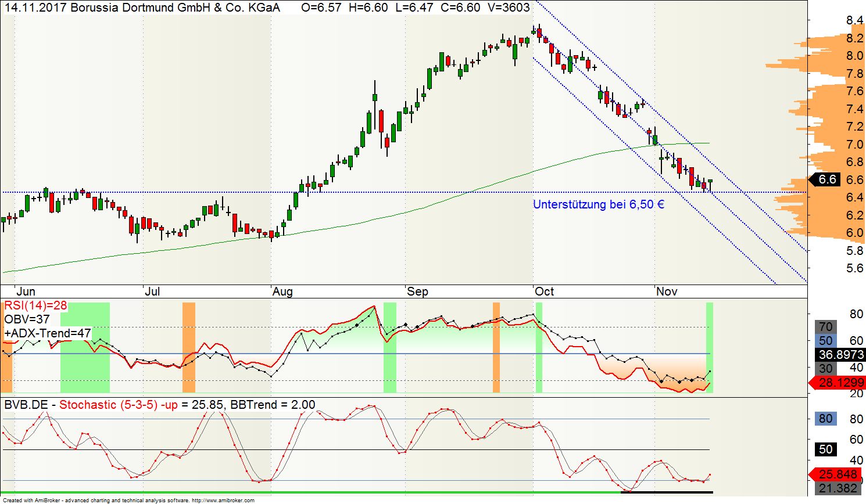This screenshot has width=866, height=504.
Task: Click the 6.0 price axis label
Action: coord(854,233)
